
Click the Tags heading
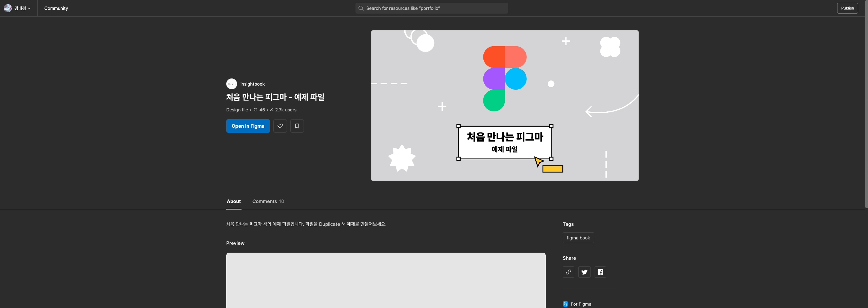point(568,224)
